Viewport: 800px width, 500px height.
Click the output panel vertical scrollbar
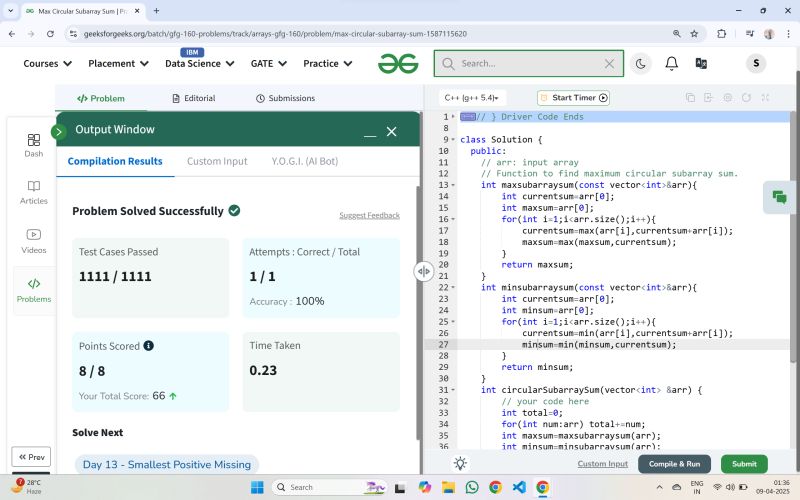point(419,311)
